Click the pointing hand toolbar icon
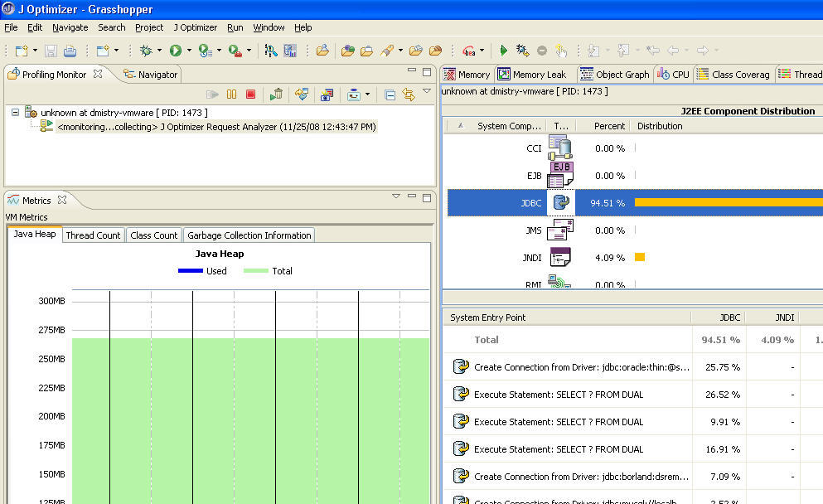The width and height of the screenshot is (823, 504). (561, 51)
